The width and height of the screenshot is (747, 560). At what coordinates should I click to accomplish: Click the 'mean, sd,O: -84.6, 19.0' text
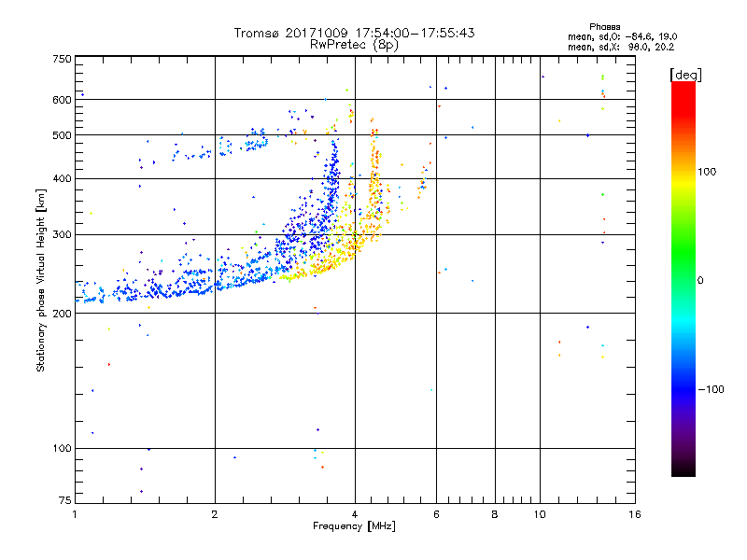pos(622,36)
